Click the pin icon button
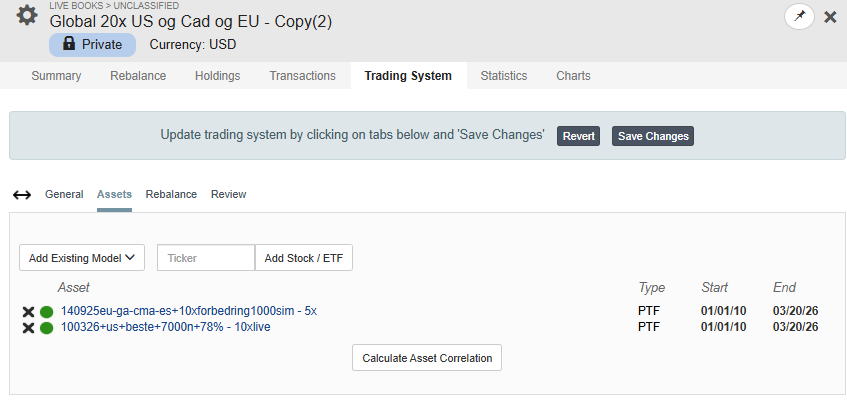Screen dimensions: 847x402 click(799, 17)
